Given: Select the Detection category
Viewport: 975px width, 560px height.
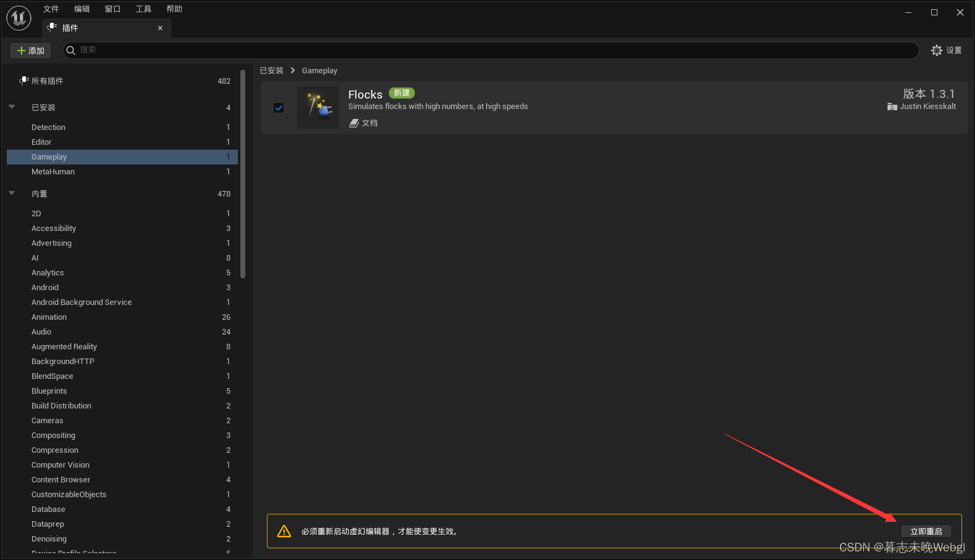Looking at the screenshot, I should 122,128.
